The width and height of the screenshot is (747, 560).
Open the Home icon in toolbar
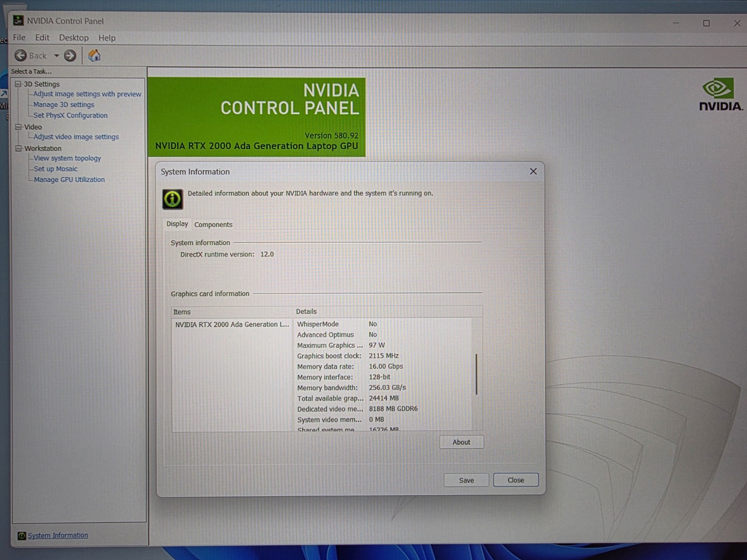tap(94, 56)
